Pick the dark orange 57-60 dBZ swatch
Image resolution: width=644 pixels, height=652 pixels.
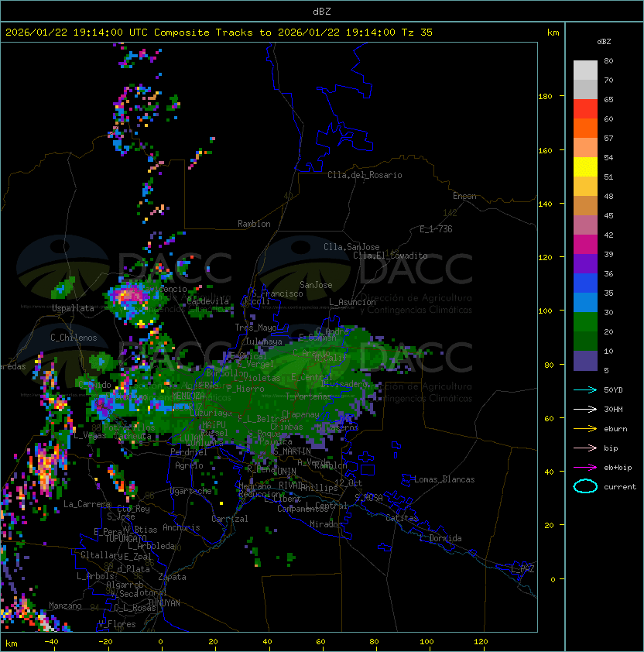[585, 128]
